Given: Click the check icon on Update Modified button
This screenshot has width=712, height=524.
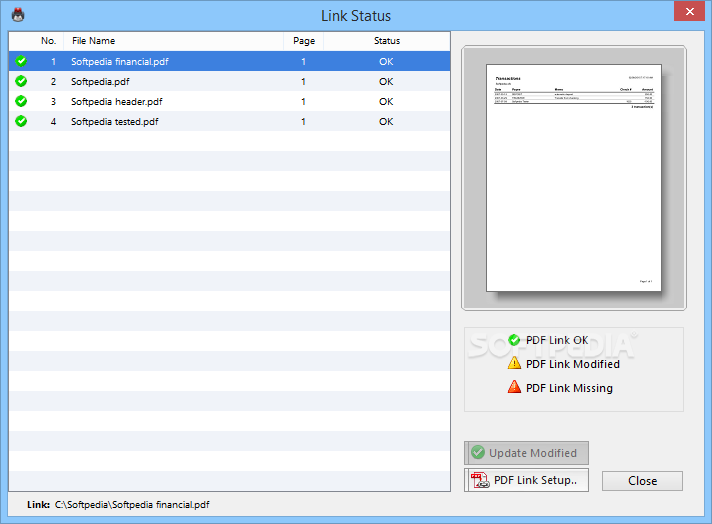Looking at the screenshot, I should pyautogui.click(x=478, y=452).
